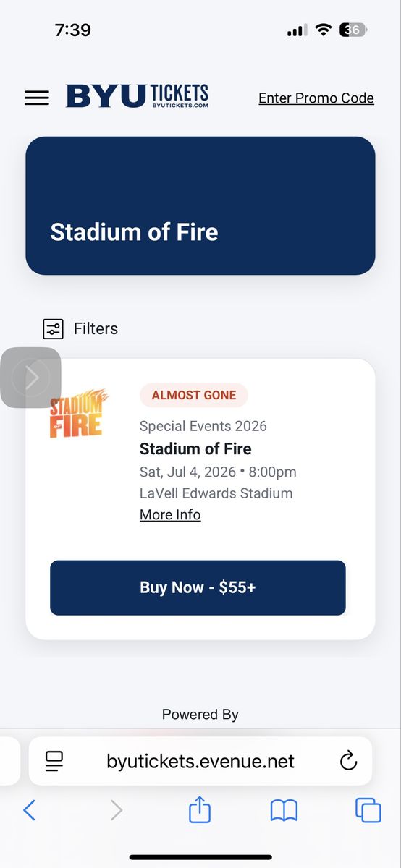Tap the Safari forward arrow

point(116,810)
